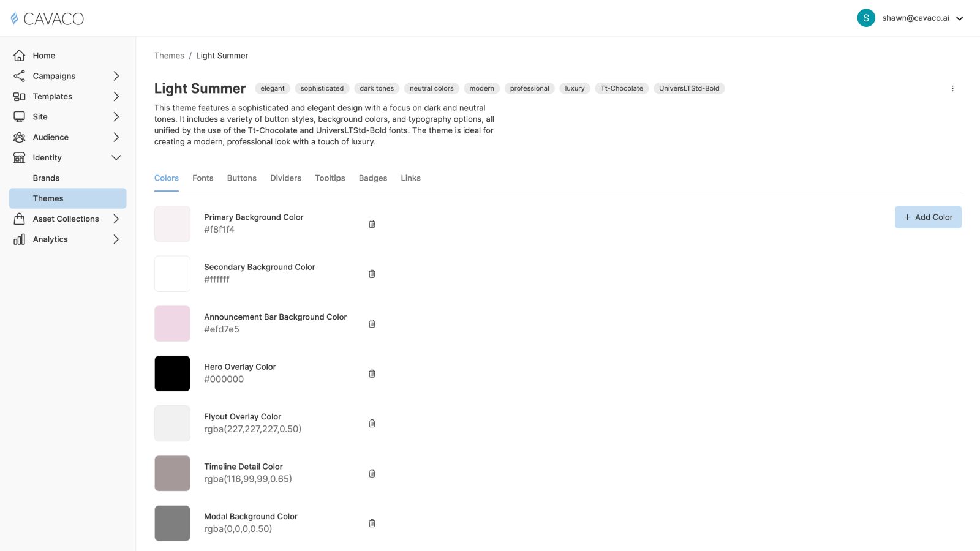Collapse the Identity section
Image resolution: width=980 pixels, height=551 pixels.
(x=116, y=157)
